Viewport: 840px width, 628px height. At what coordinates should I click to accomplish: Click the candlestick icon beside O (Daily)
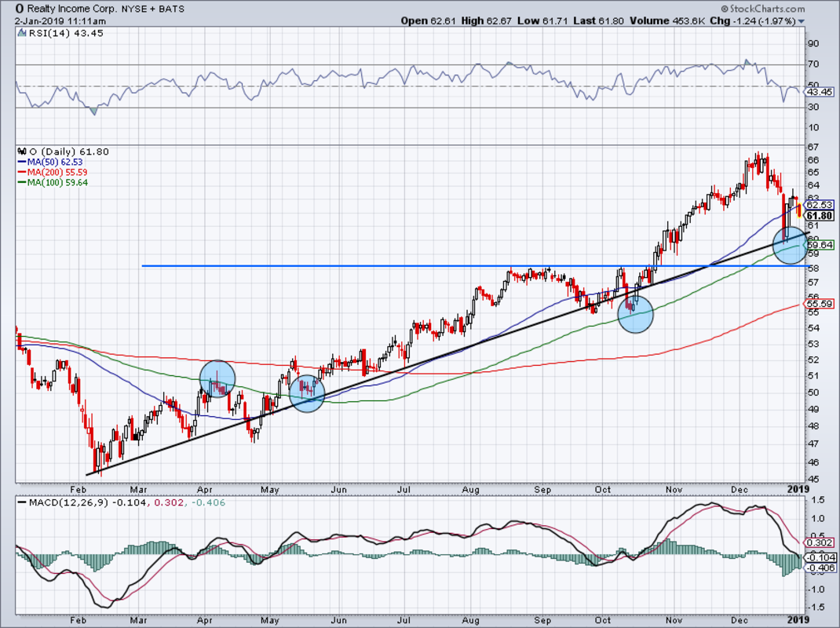pos(22,152)
